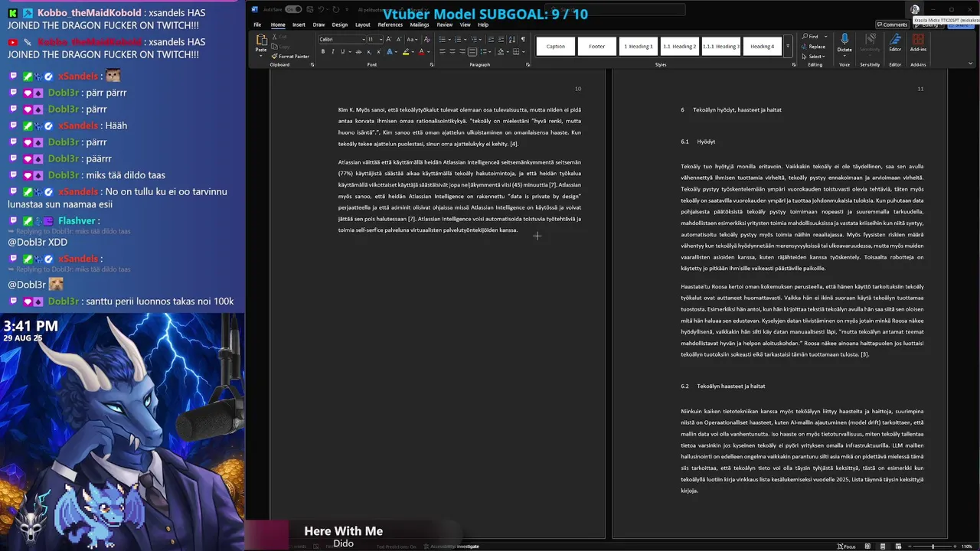Image resolution: width=980 pixels, height=551 pixels.
Task: Apply superscript formatting
Action: click(379, 52)
